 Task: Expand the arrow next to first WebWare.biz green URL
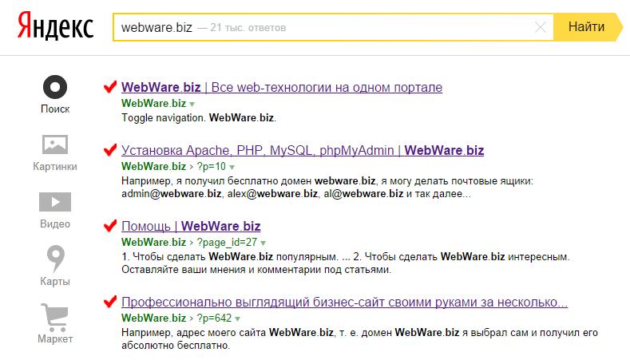[192, 104]
